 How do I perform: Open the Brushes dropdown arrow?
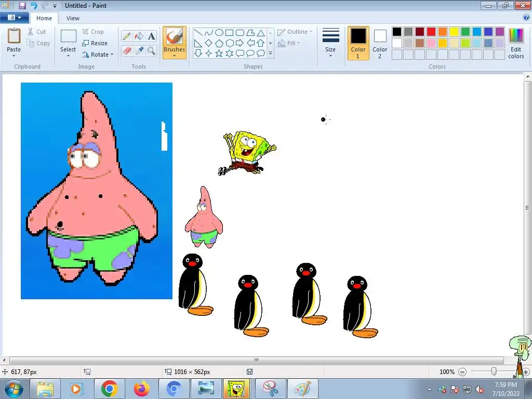pyautogui.click(x=174, y=56)
